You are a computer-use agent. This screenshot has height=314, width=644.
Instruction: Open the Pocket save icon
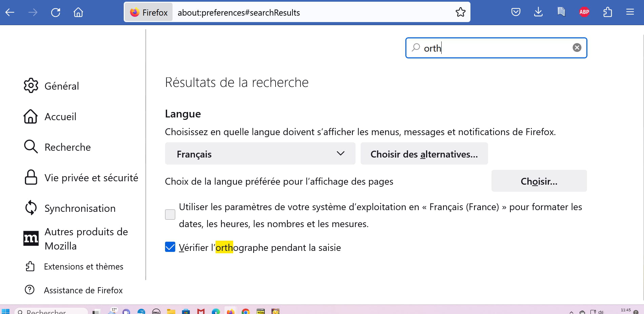pos(516,12)
